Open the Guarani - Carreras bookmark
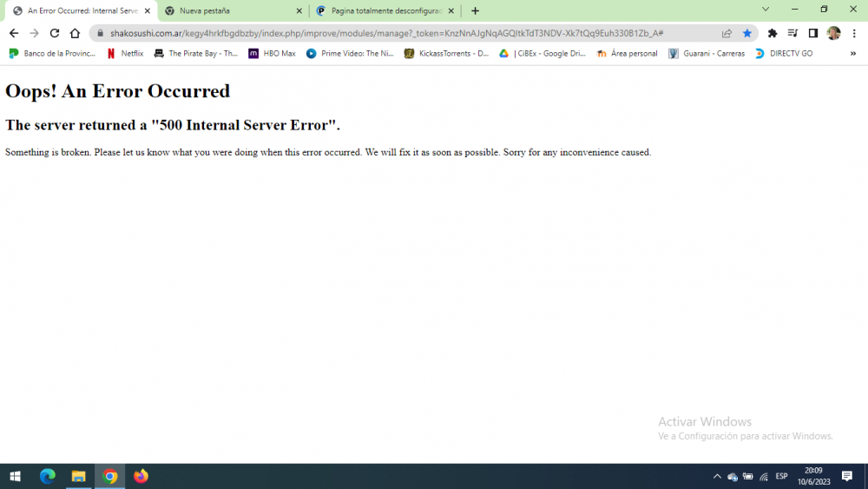 (x=707, y=54)
